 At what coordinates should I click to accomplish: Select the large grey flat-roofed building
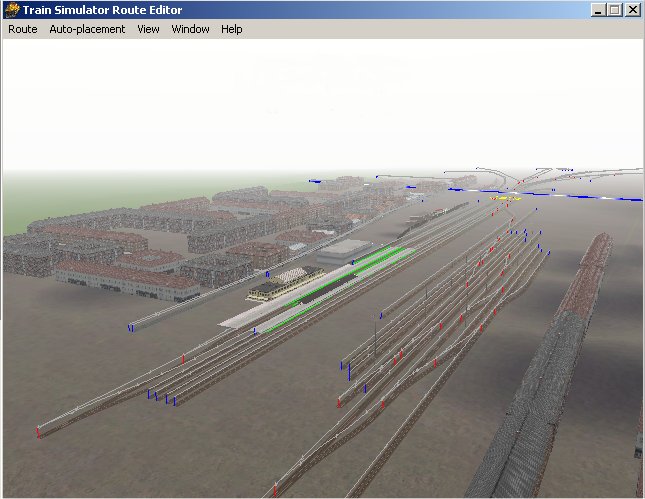pyautogui.click(x=342, y=250)
